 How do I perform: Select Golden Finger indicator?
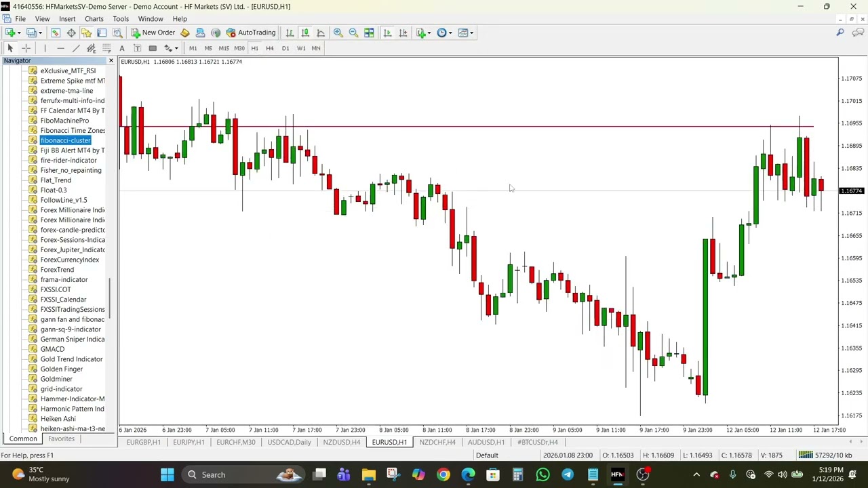tap(61, 369)
